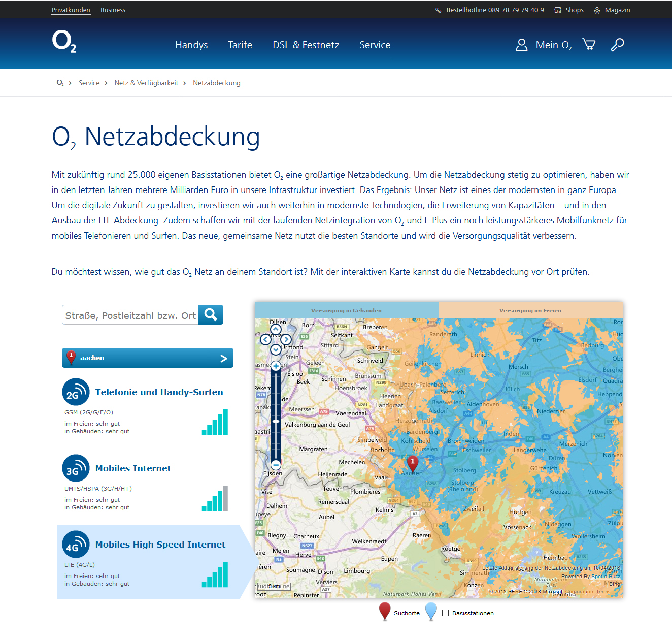Click the 3G signal strength bars
672x640 pixels.
coord(215,498)
